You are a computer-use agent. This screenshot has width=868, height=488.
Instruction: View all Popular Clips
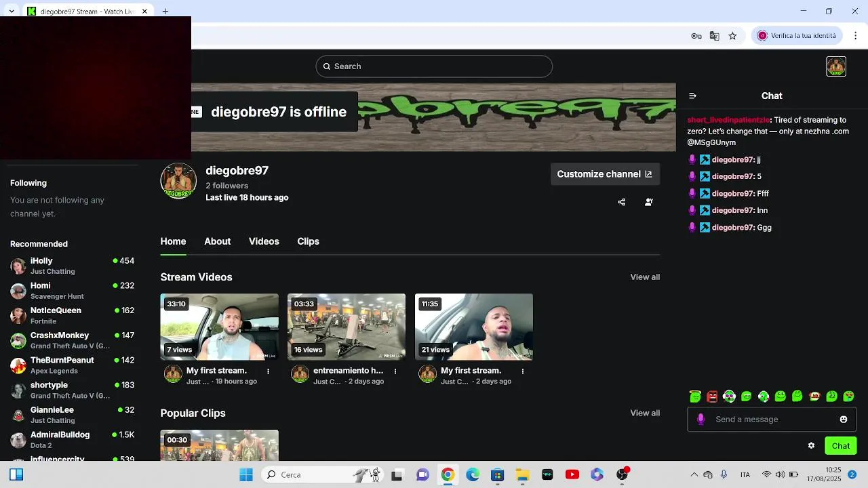645,413
